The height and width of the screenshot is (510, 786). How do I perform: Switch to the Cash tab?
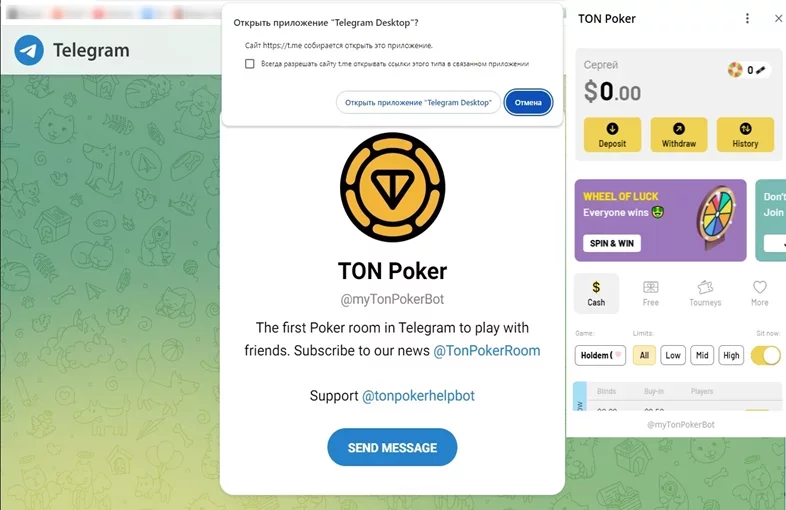(x=596, y=293)
